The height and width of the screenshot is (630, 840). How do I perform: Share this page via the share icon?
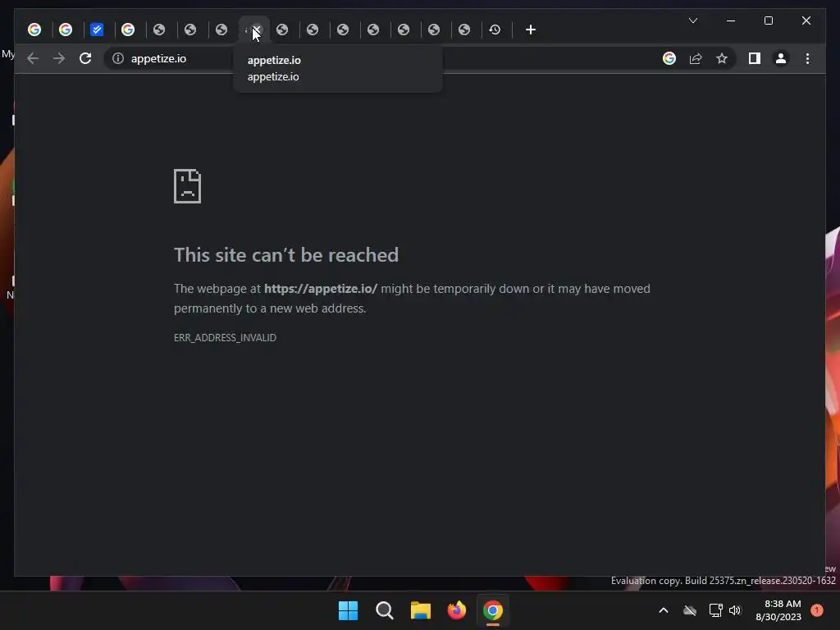[x=696, y=58]
